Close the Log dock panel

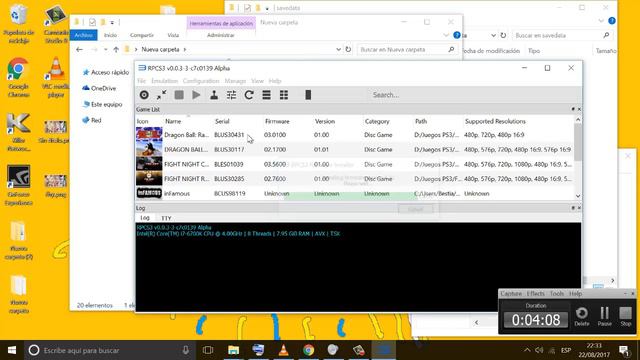click(579, 208)
